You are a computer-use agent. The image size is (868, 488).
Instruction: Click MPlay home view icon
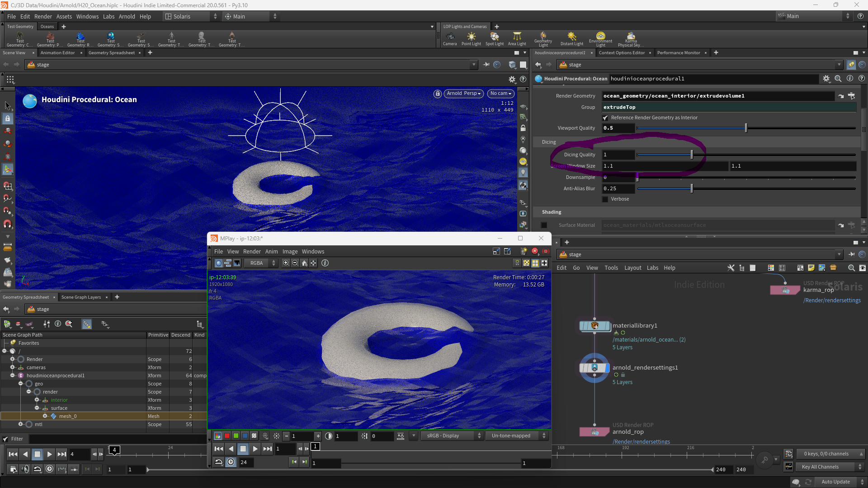click(x=304, y=263)
